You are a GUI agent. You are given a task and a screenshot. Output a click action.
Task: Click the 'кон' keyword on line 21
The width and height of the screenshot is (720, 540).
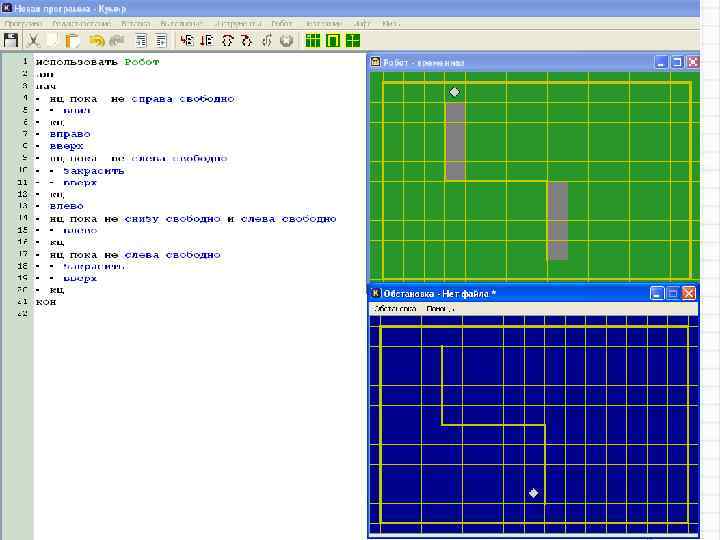click(46, 302)
